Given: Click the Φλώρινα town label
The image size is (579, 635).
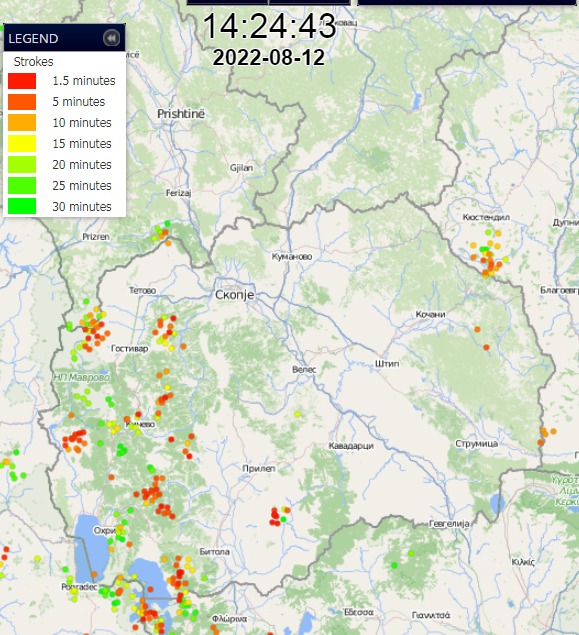Looking at the screenshot, I should 230,619.
